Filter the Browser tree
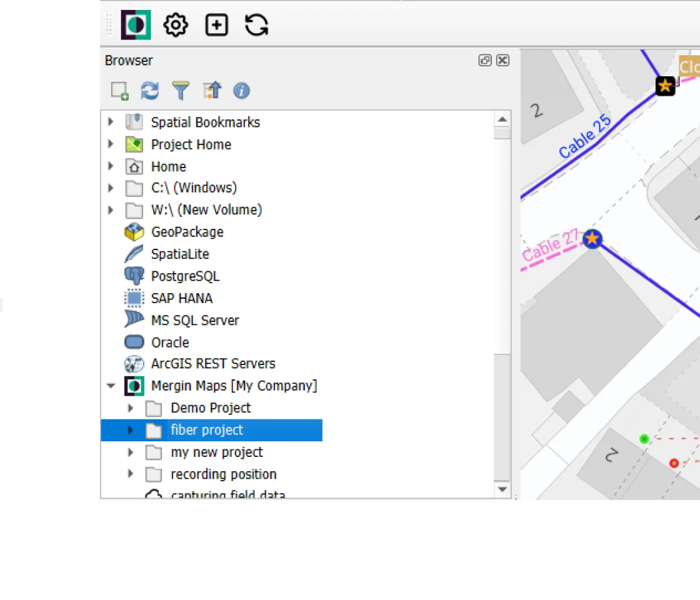This screenshot has width=700, height=600. click(180, 91)
